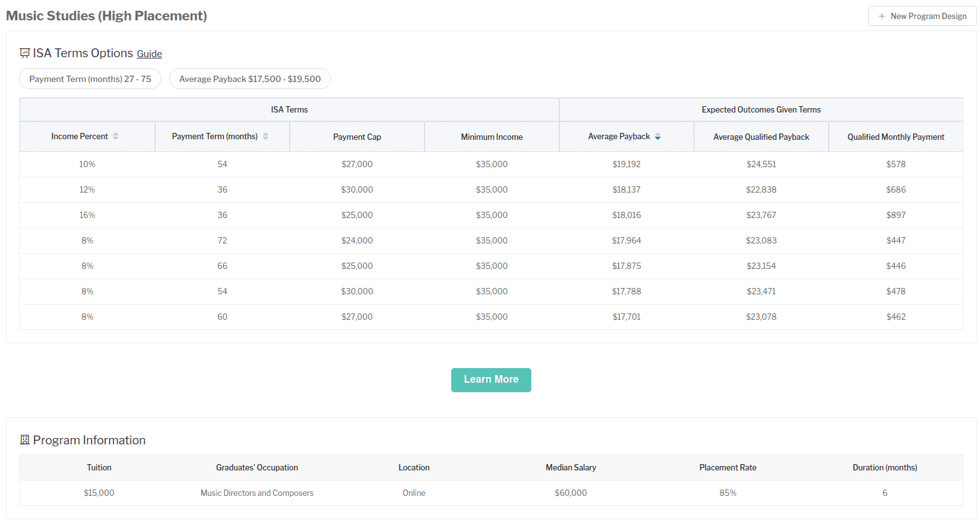
Task: Click the building icon beside Program Information
Action: [25, 440]
